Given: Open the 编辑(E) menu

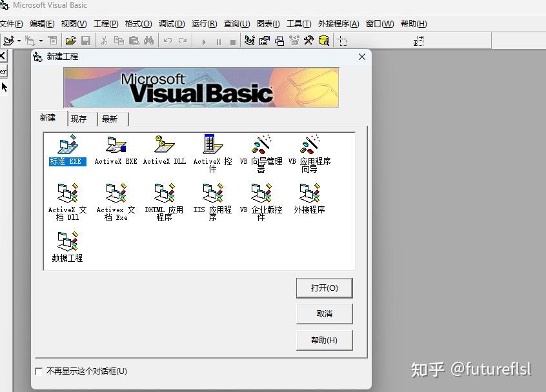Looking at the screenshot, I should point(42,24).
